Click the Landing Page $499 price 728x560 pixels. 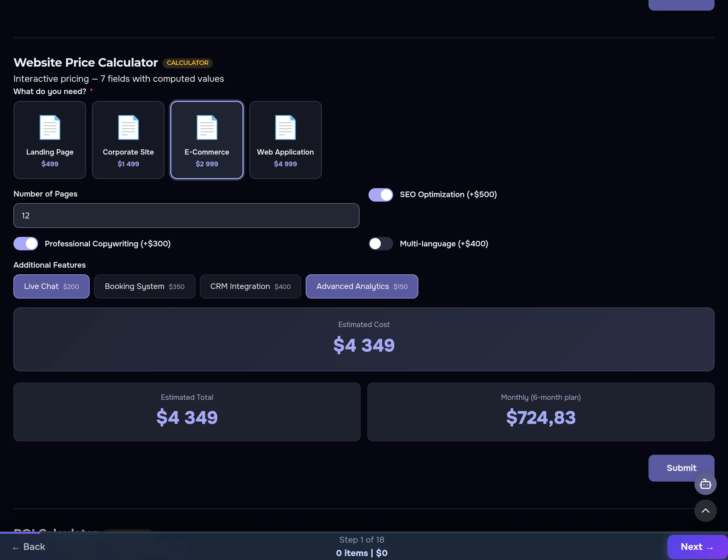coord(50,164)
